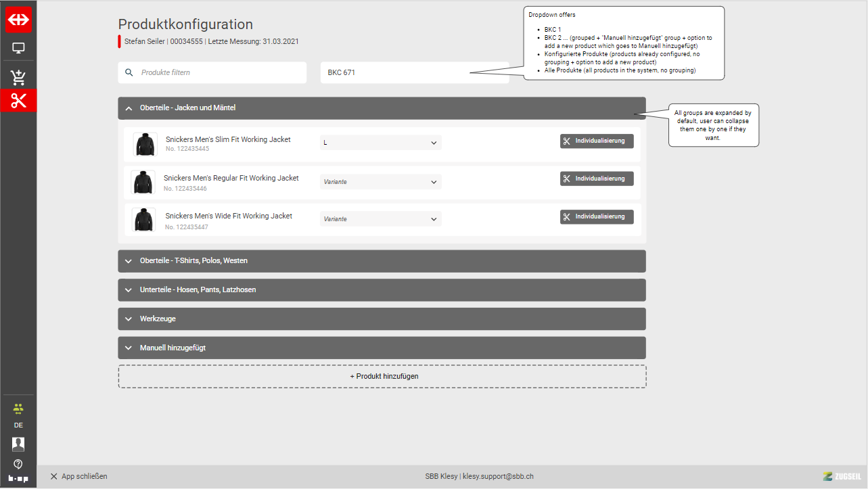868x489 pixels.
Task: Open the add-to-cart sidebar icon
Action: [18, 77]
